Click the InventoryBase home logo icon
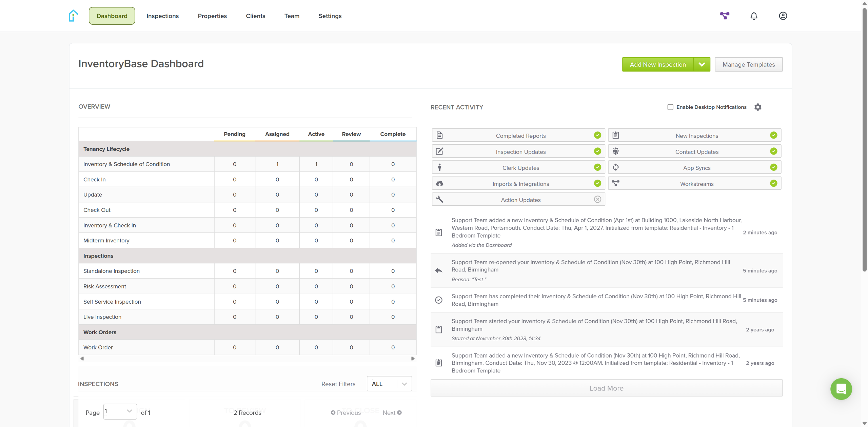This screenshot has height=427, width=868. (x=73, y=16)
